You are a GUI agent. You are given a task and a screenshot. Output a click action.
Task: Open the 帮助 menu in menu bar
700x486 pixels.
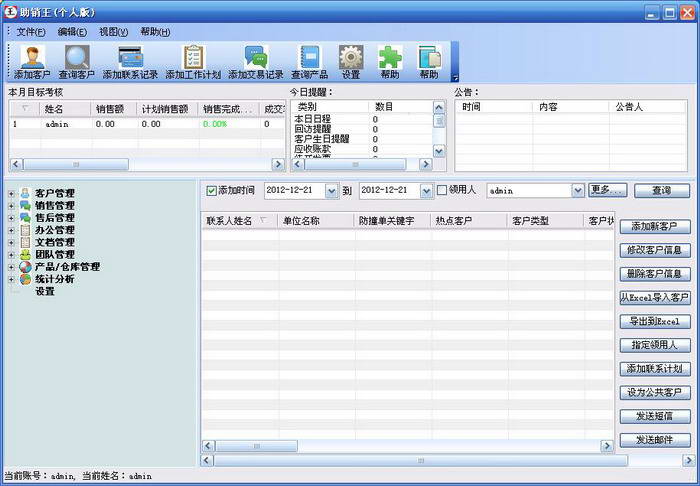click(155, 32)
